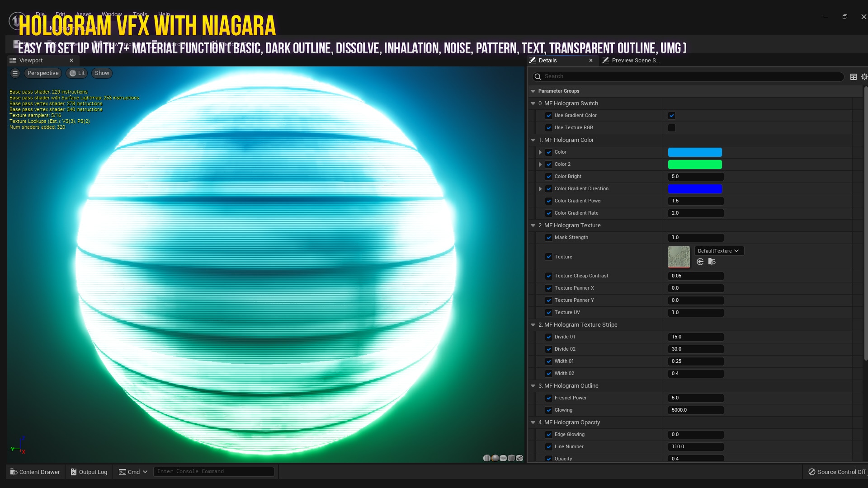868x488 pixels.
Task: Toggle override checkbox for Glowing
Action: tap(549, 410)
